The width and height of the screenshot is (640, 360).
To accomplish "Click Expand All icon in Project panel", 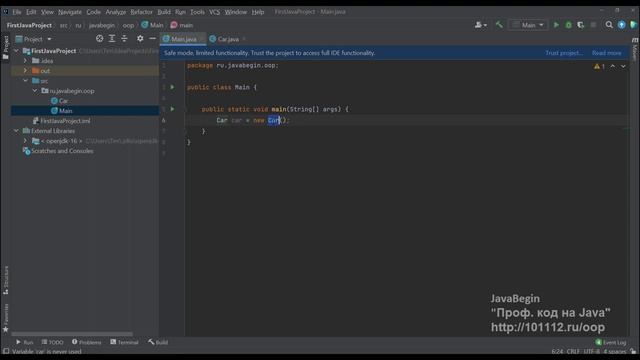I will coord(111,38).
